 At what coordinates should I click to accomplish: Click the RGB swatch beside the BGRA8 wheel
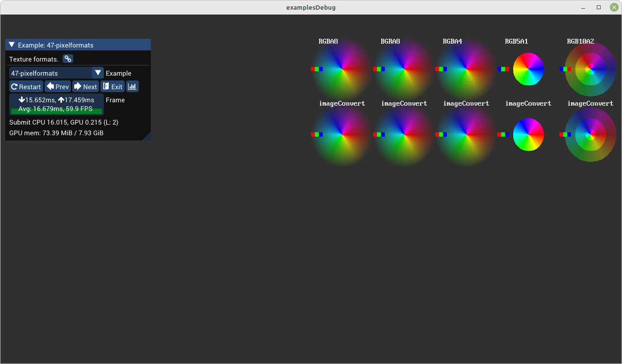[x=379, y=69]
